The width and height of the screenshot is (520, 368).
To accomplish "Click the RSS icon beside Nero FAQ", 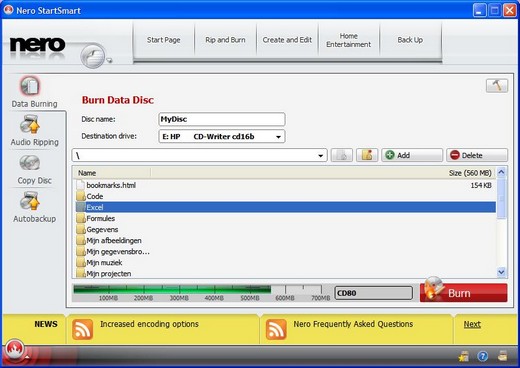I will 276,329.
